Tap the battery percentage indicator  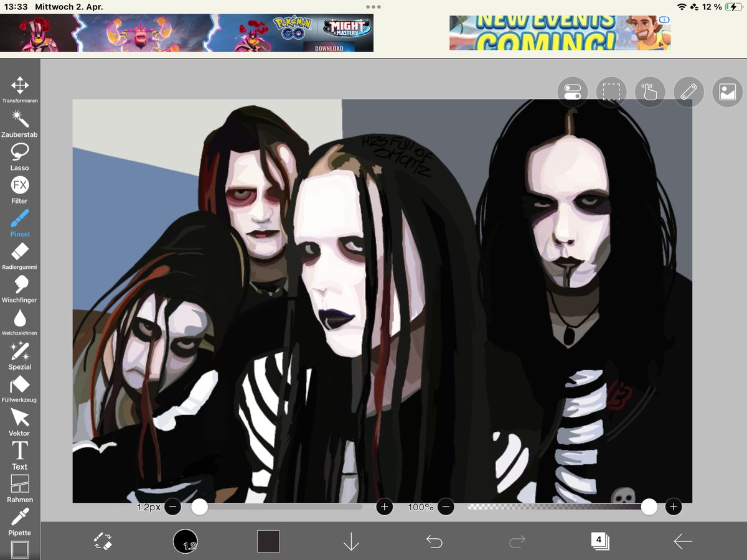tap(712, 7)
